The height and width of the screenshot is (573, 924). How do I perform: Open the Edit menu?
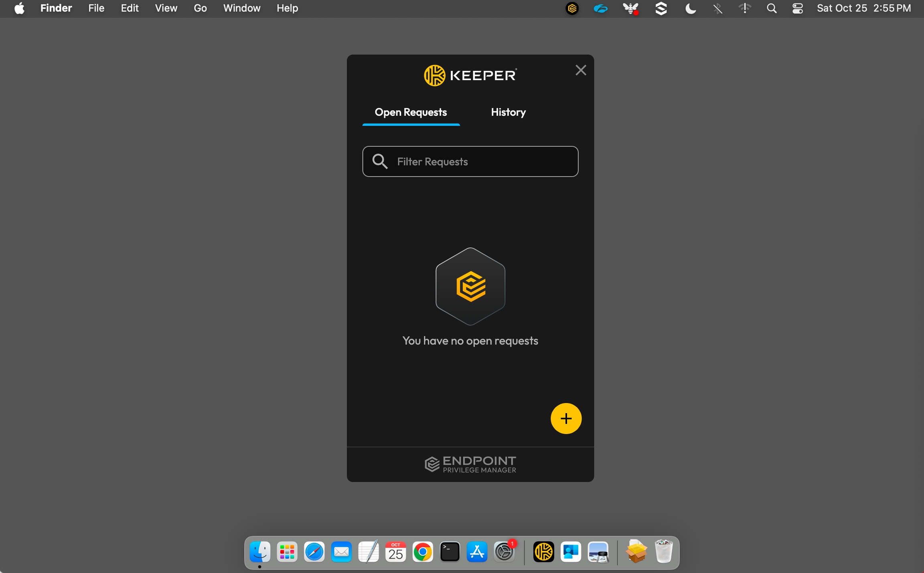click(x=130, y=8)
